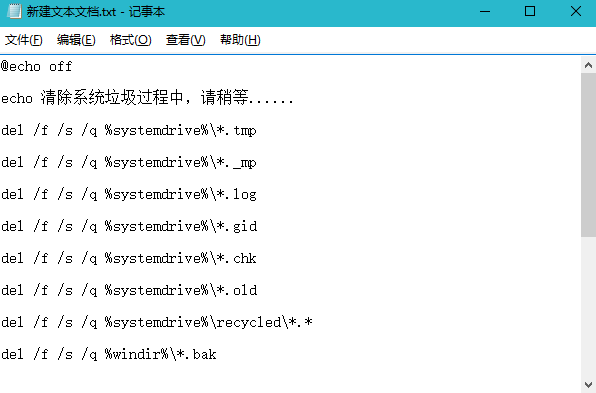
Task: Click the line '清除系统垃圾过程中，请稍等'
Action: (147, 98)
